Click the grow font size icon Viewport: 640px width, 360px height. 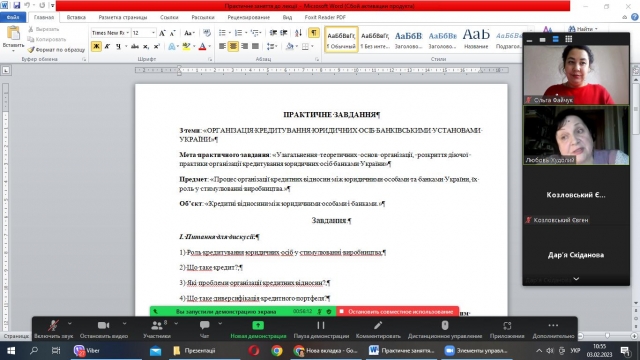coord(162,33)
